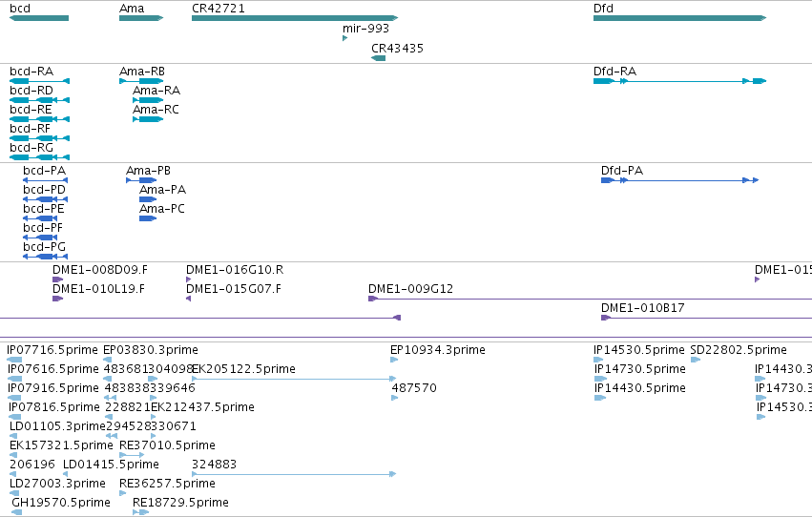This screenshot has height=517, width=812.
Task: Select the 324883 EST feature line
Action: point(294,474)
